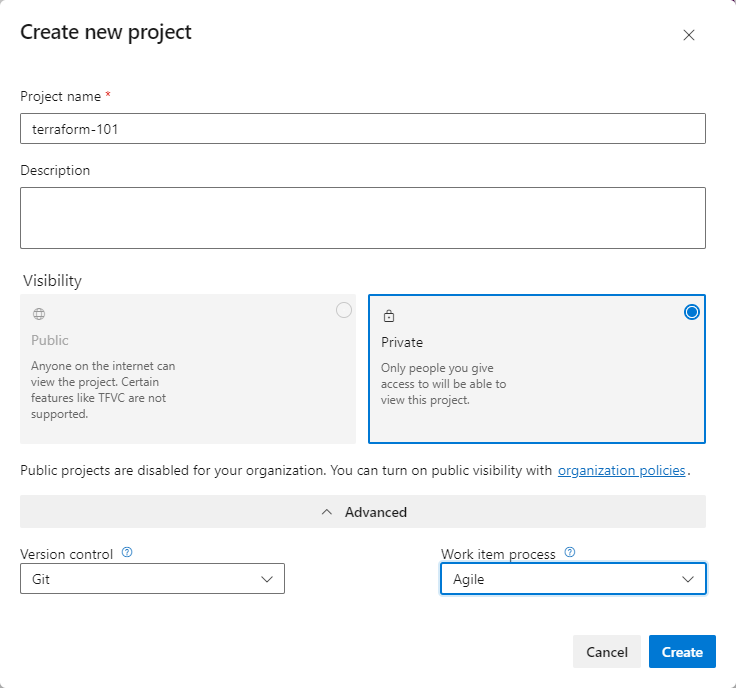Click the lock icon in Private card
Screen dimensions: 736x688
click(389, 316)
